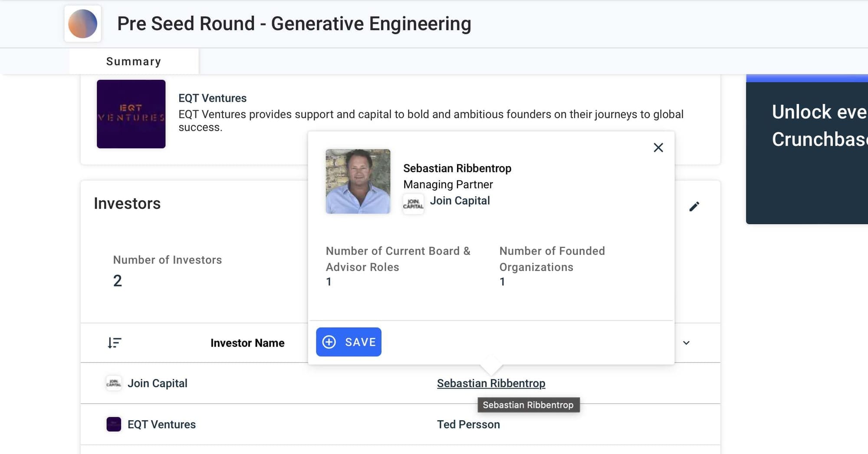
Task: Open the Summary tab
Action: point(134,61)
